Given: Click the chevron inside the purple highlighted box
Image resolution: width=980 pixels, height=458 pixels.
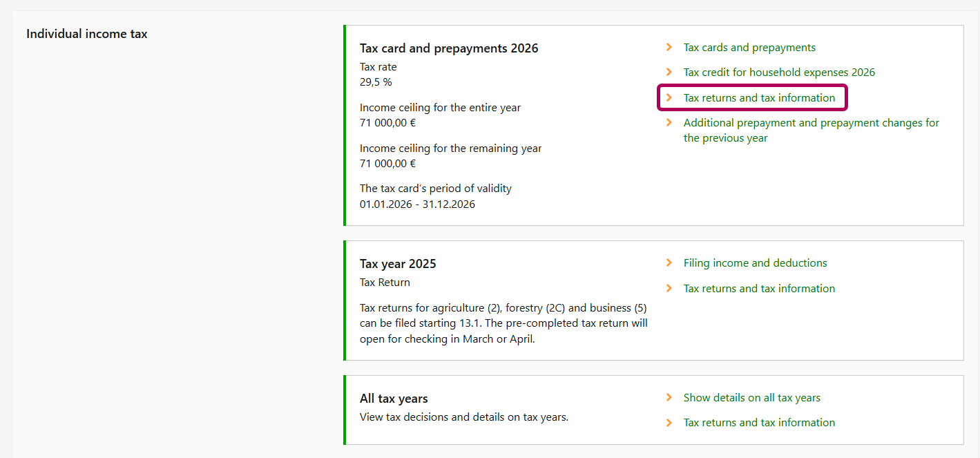Looking at the screenshot, I should [x=669, y=98].
